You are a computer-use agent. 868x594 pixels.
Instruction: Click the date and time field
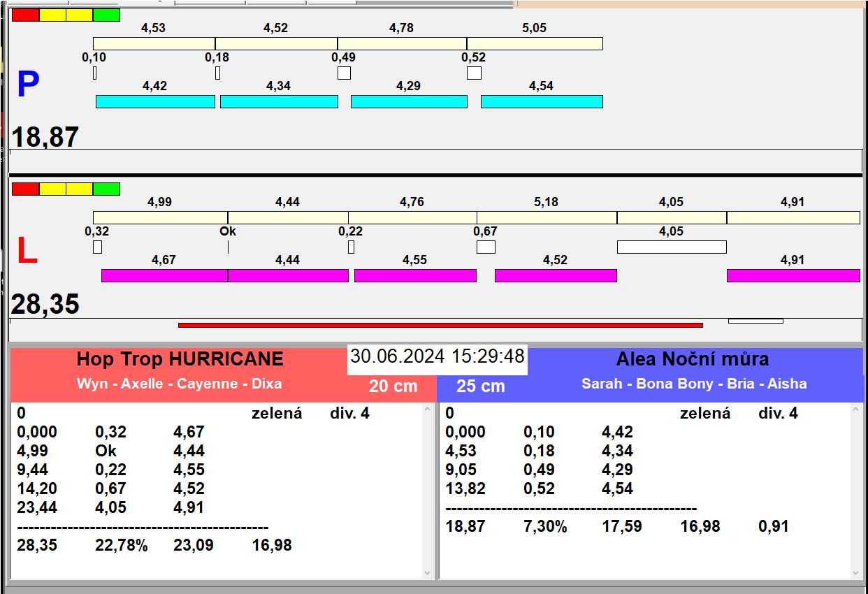point(437,356)
